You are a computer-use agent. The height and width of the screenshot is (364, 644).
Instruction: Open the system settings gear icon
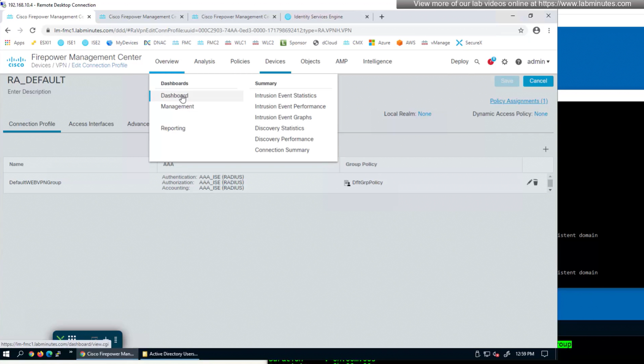tap(505, 62)
